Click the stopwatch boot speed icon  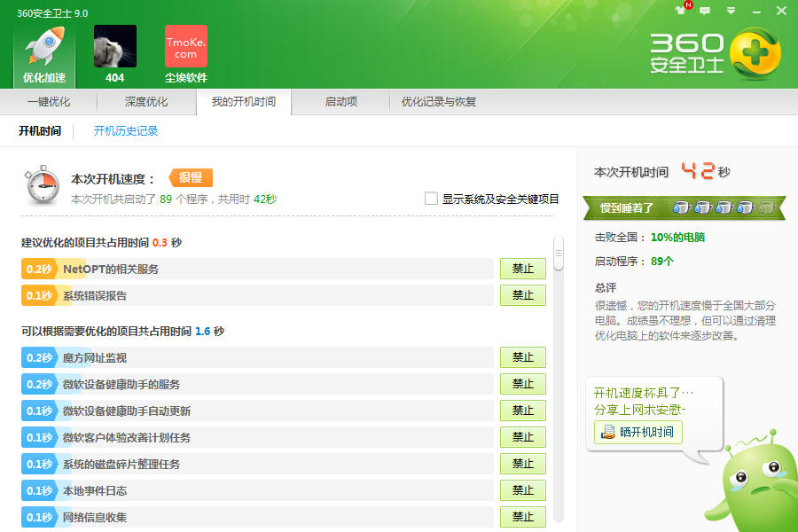coord(42,186)
